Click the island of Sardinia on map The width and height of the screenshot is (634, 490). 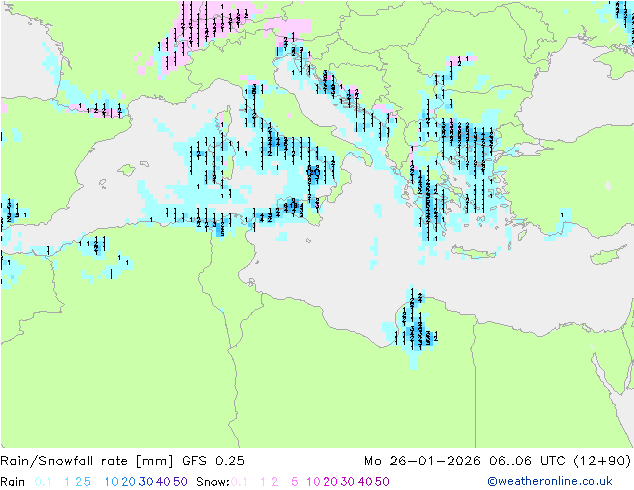[222, 161]
